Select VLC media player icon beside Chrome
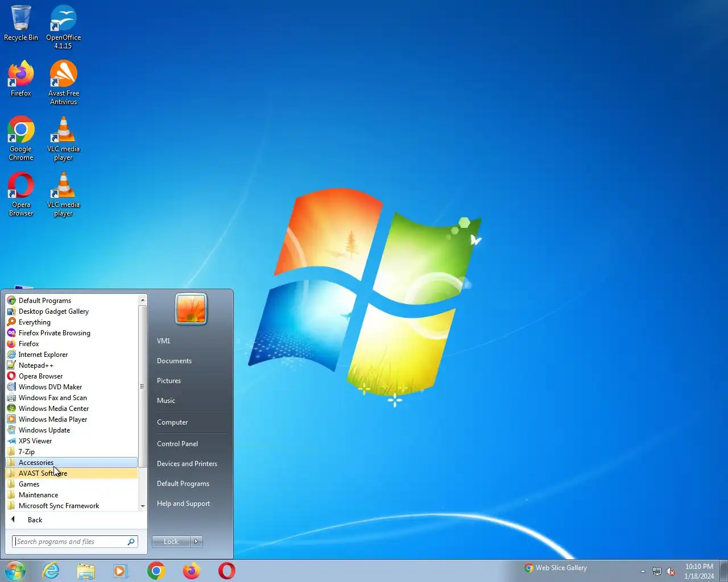 pos(63,139)
